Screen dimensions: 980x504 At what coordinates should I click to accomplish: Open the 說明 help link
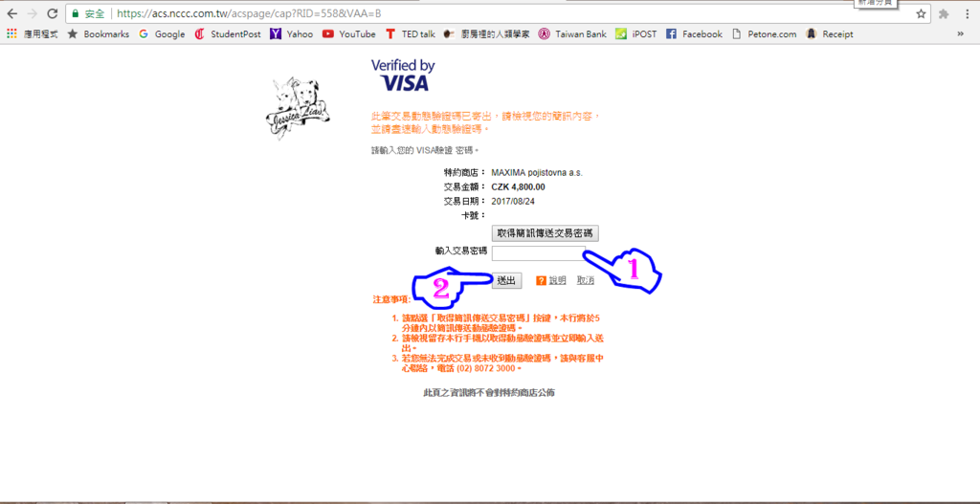558,280
